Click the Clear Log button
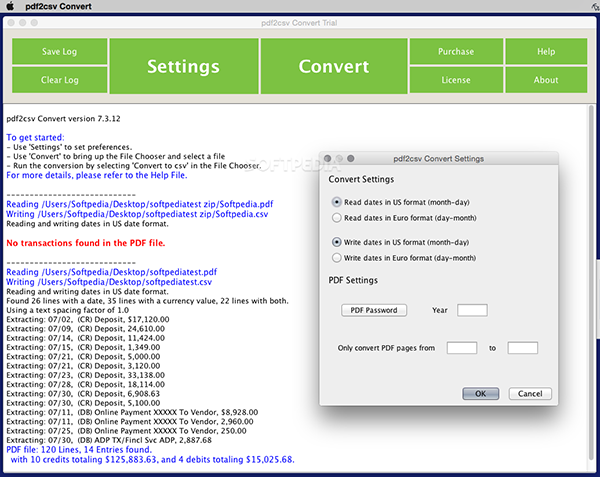This screenshot has width=600, height=477. (59, 80)
